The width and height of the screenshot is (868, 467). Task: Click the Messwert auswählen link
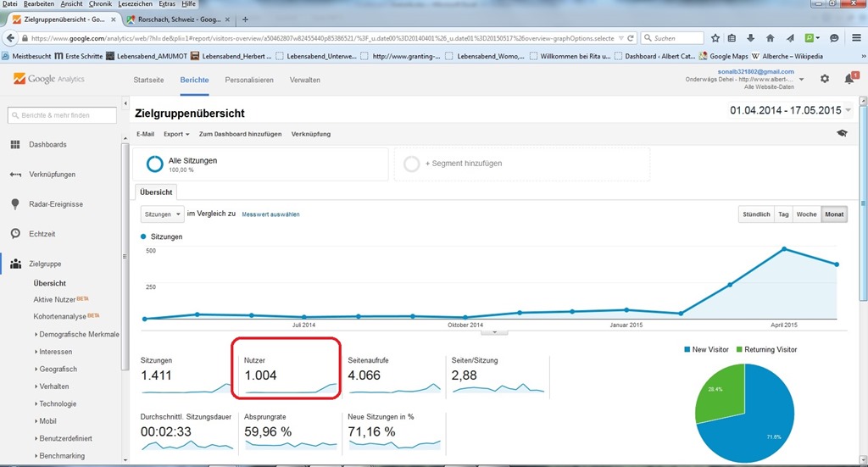click(270, 214)
